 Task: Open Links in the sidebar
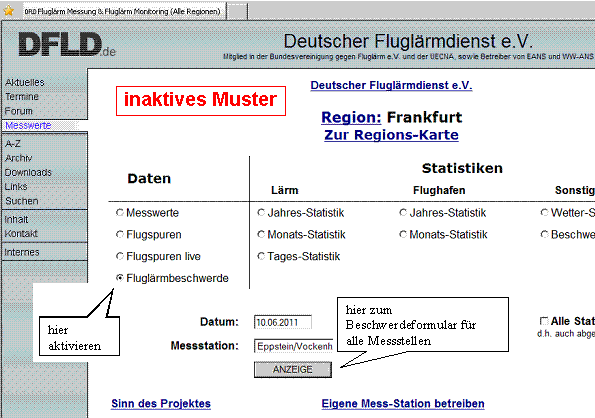pos(16,187)
